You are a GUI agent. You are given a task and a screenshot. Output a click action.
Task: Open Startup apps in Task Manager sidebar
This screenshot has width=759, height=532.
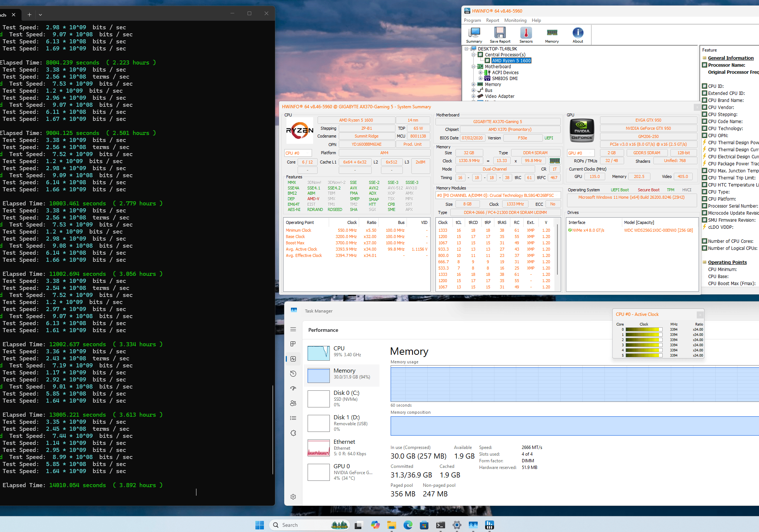click(293, 389)
